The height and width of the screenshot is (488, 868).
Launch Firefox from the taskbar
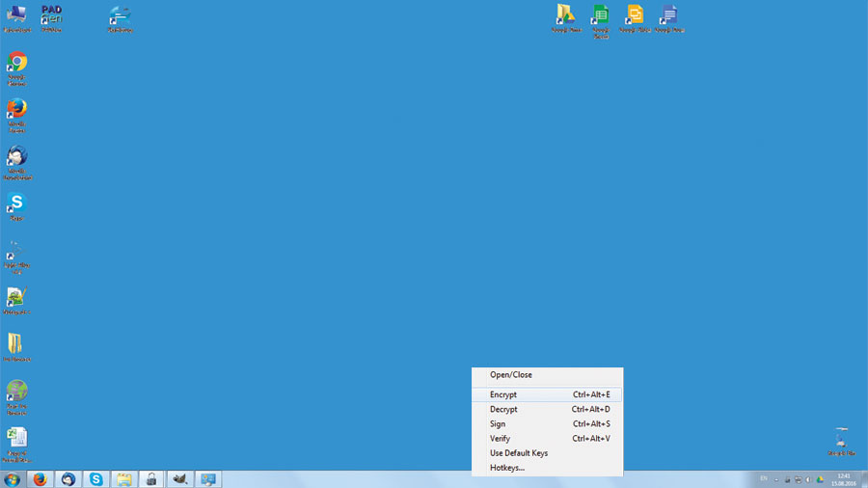[40, 479]
